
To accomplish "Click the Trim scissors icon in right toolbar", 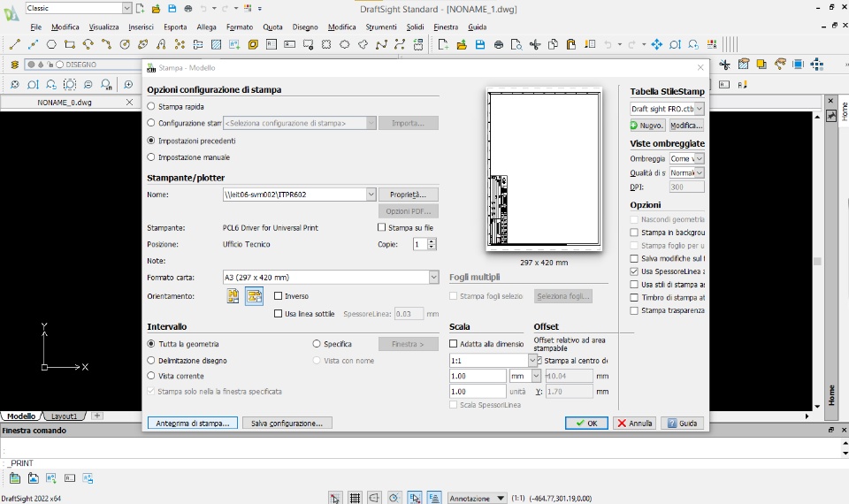I will (724, 65).
